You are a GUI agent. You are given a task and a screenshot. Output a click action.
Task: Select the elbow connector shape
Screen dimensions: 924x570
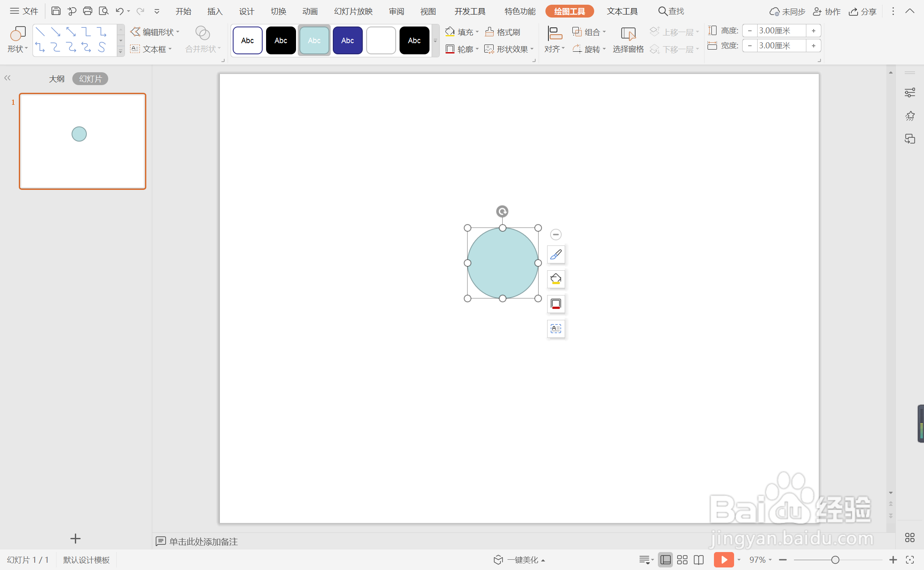tap(86, 32)
